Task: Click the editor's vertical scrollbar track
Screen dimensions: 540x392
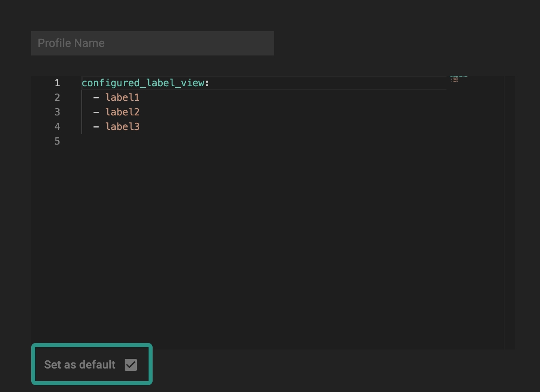Action: [510, 211]
